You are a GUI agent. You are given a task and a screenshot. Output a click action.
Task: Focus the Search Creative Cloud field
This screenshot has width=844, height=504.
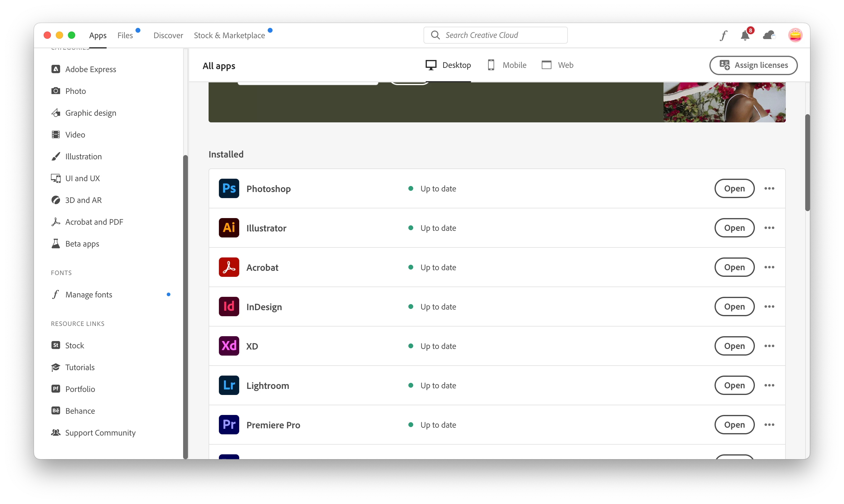tap(495, 35)
